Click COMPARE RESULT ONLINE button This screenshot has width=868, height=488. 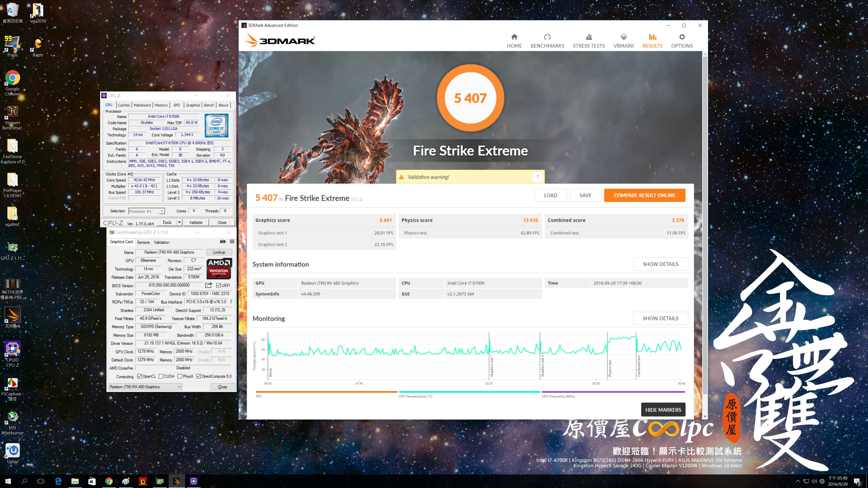click(x=644, y=195)
